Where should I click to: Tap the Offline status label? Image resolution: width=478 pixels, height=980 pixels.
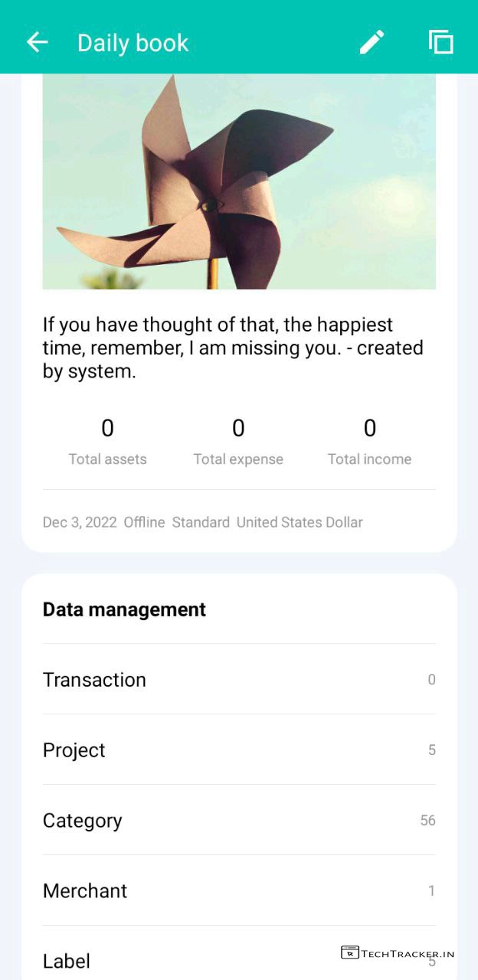click(144, 522)
